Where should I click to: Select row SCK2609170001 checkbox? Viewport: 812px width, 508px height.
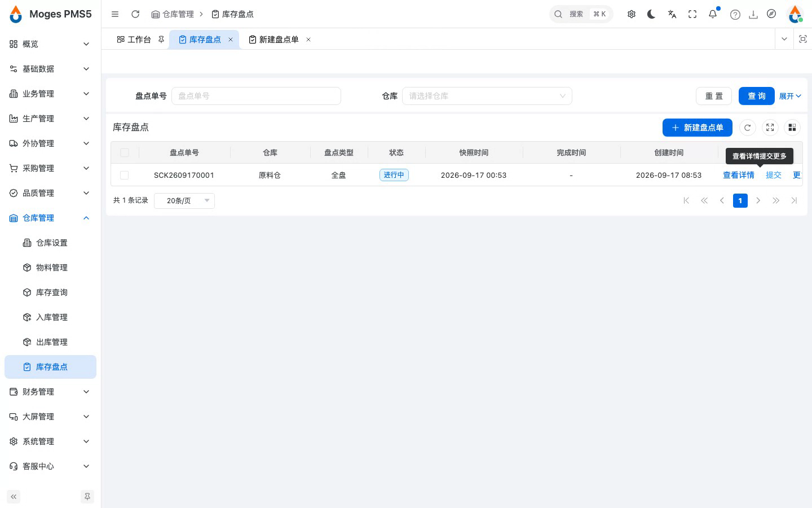pos(125,175)
